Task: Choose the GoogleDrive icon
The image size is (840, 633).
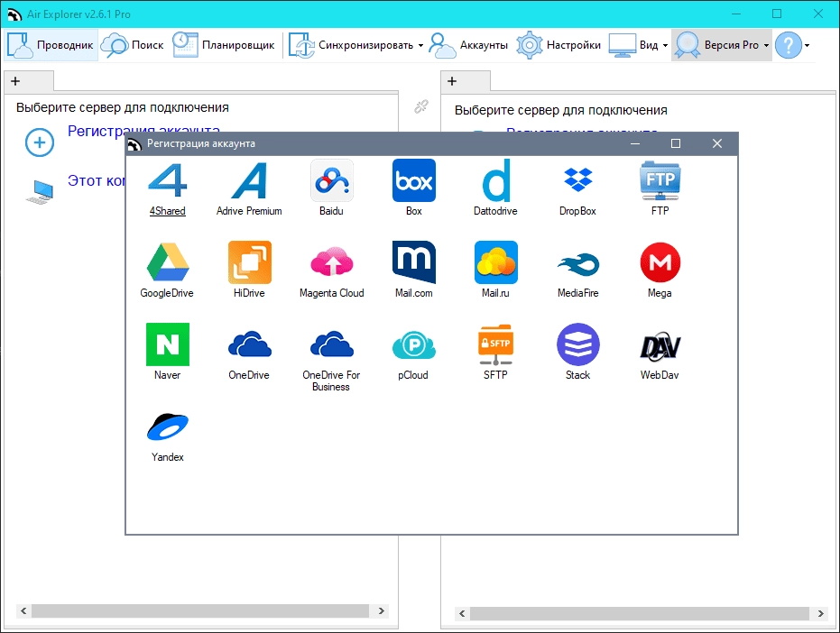Action: (167, 263)
